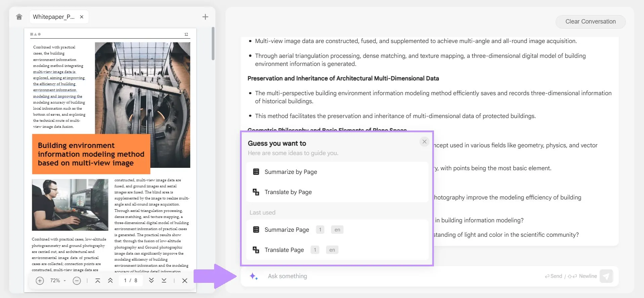Jump to the last page
Viewport: 644px width, 298px height.
pos(164,281)
